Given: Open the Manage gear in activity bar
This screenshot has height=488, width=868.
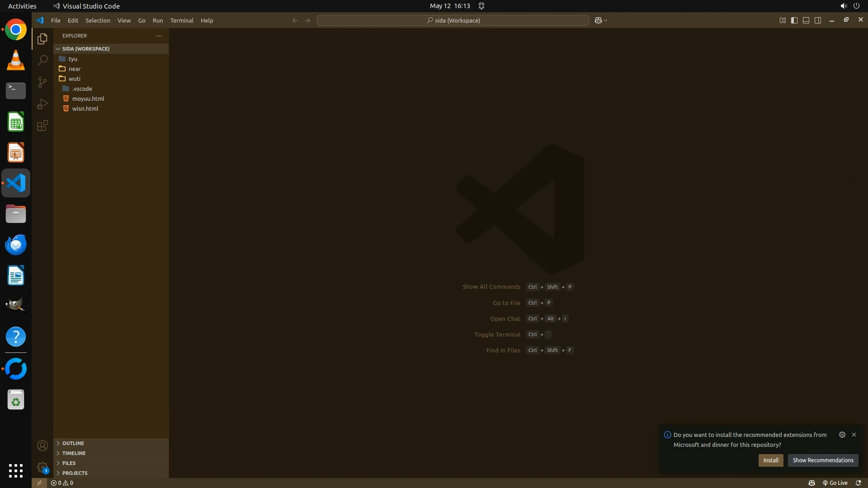Looking at the screenshot, I should (x=42, y=467).
